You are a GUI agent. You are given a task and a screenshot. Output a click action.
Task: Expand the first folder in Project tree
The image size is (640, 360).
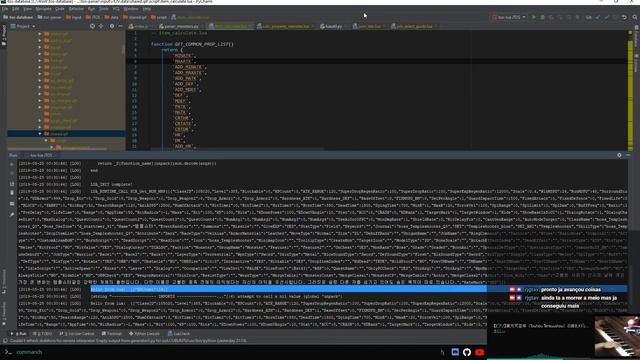(x=40, y=34)
